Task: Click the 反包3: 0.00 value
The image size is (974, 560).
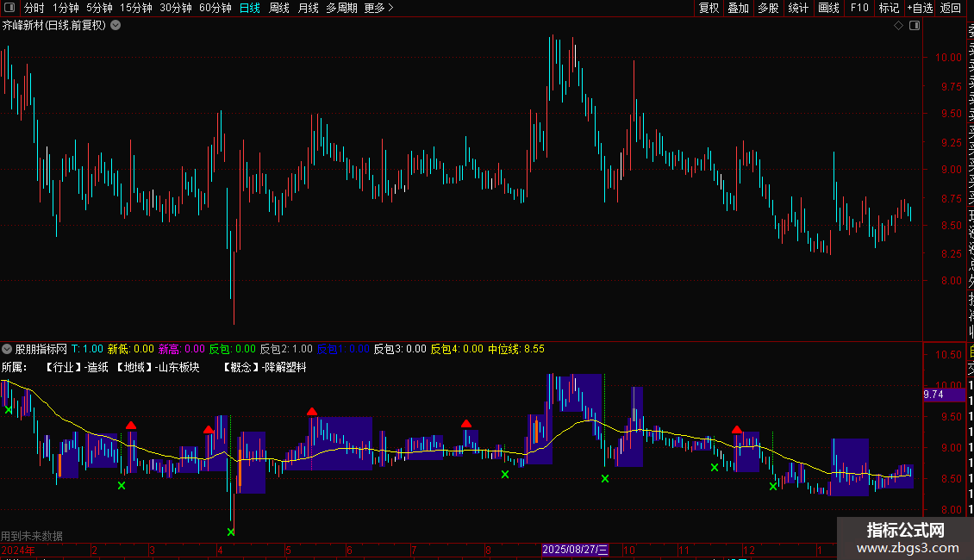Action: pos(400,349)
